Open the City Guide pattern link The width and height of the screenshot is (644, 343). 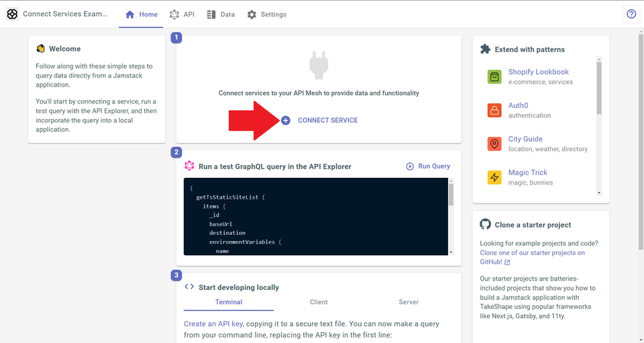point(525,139)
